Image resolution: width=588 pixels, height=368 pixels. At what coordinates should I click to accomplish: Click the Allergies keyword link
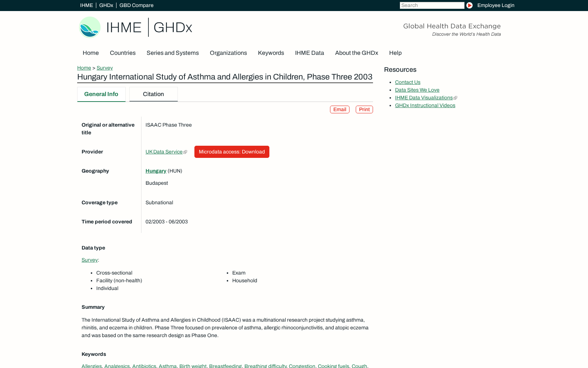coord(92,366)
